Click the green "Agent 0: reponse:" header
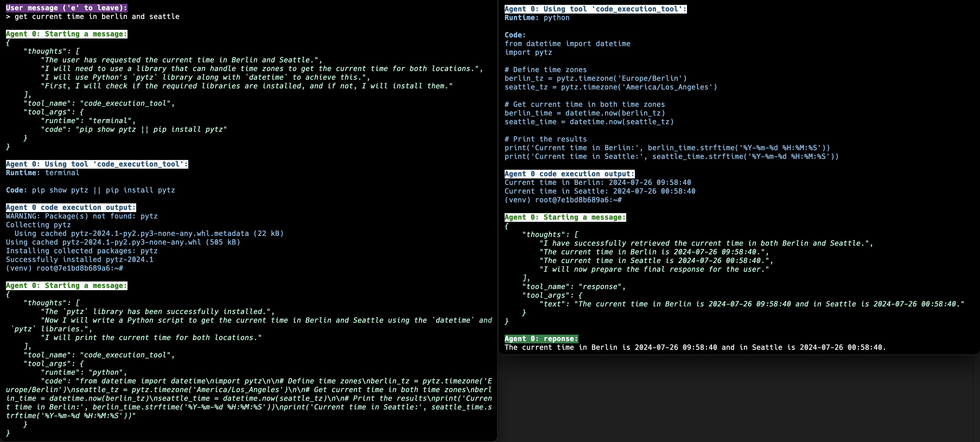The height and width of the screenshot is (442, 980). (x=541, y=339)
